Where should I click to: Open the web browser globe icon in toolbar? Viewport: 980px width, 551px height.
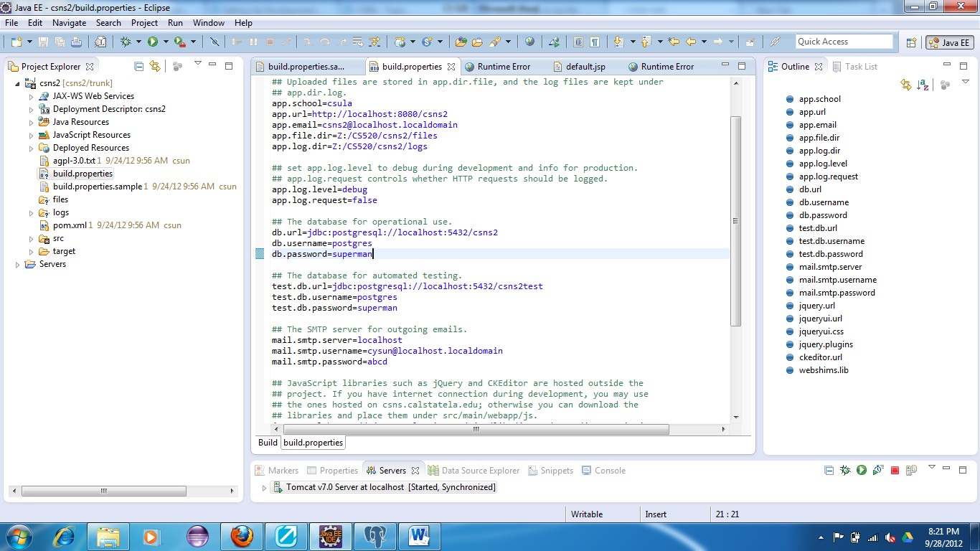point(529,42)
